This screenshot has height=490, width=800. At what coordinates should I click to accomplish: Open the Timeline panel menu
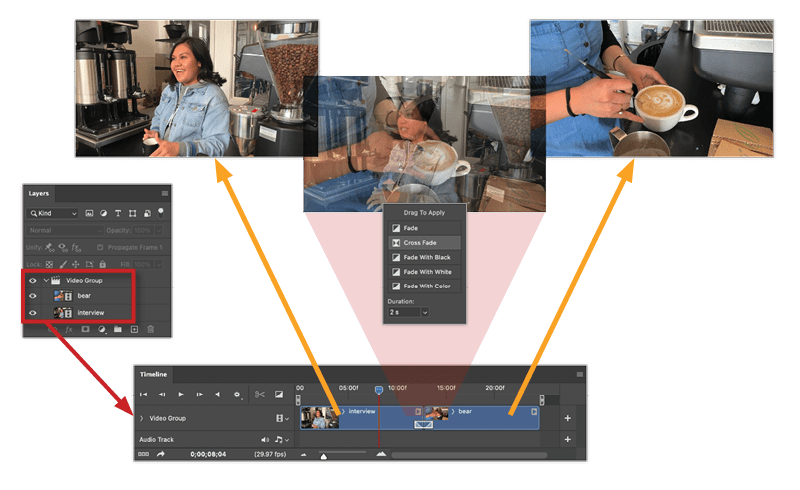[580, 374]
